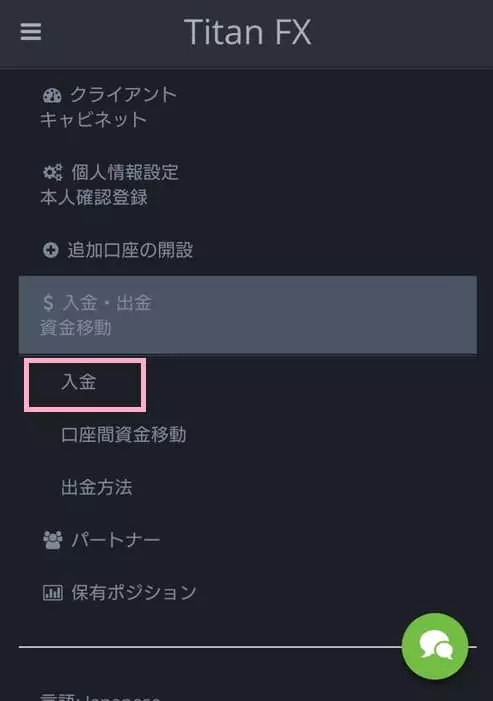Open the パートナー menu entry
The height and width of the screenshot is (701, 493).
click(x=101, y=540)
